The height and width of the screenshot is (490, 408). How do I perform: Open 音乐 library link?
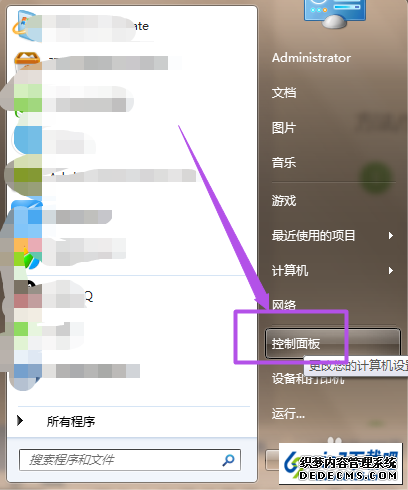284,163
